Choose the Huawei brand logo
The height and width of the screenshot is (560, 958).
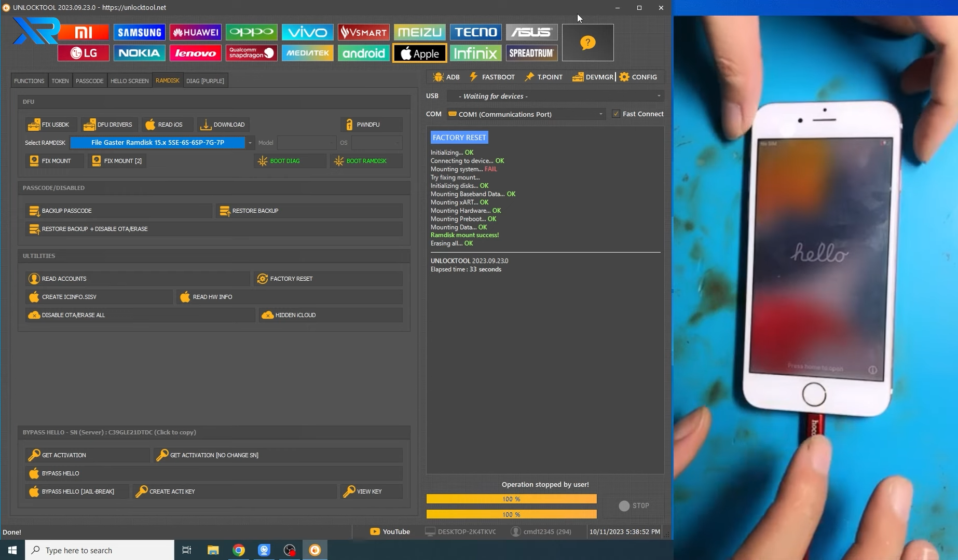point(195,32)
